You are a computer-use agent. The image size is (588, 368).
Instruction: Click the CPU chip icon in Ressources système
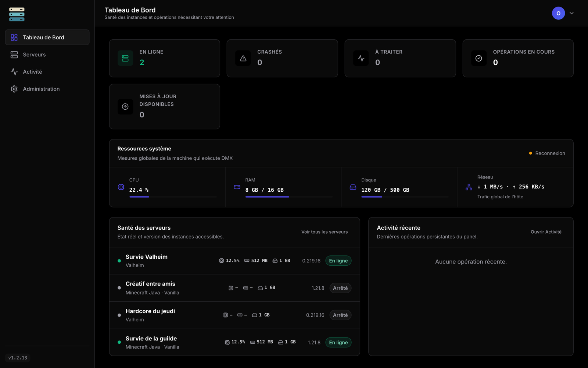click(x=121, y=187)
